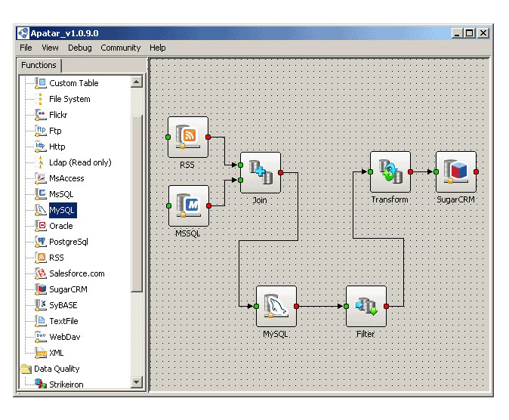This screenshot has height=420, width=509.
Task: Click the scroll up arrow in Functions panel
Action: tap(137, 82)
